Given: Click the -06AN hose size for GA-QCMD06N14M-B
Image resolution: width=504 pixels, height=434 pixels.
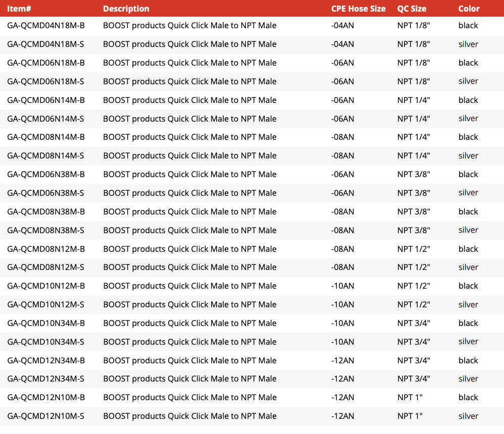Looking at the screenshot, I should tap(342, 100).
